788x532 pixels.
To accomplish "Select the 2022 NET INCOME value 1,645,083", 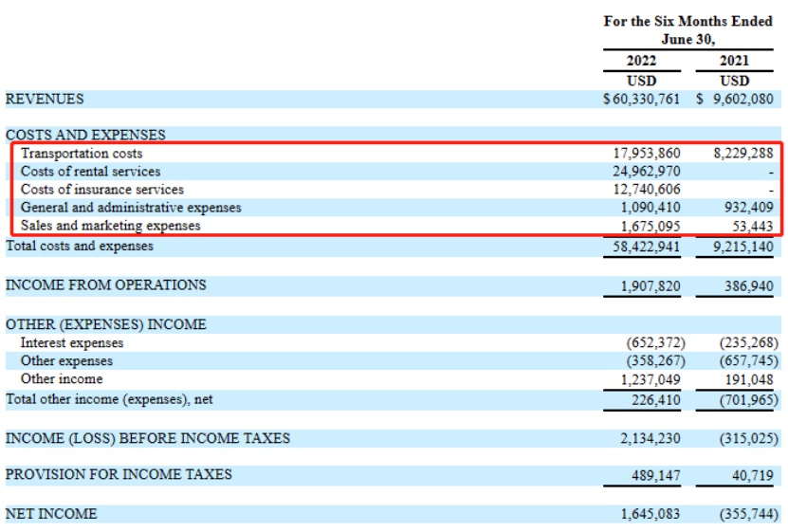I will click(x=651, y=514).
